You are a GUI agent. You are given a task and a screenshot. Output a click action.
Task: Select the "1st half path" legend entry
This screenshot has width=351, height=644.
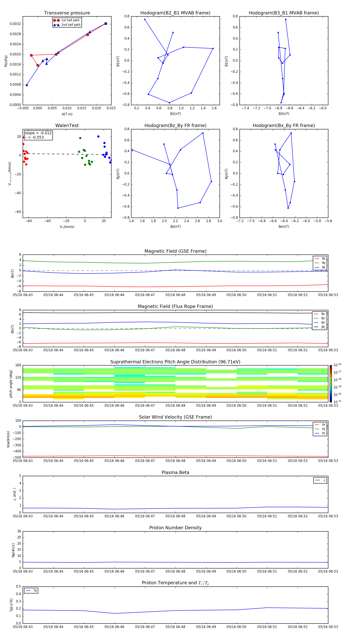(x=66, y=20)
